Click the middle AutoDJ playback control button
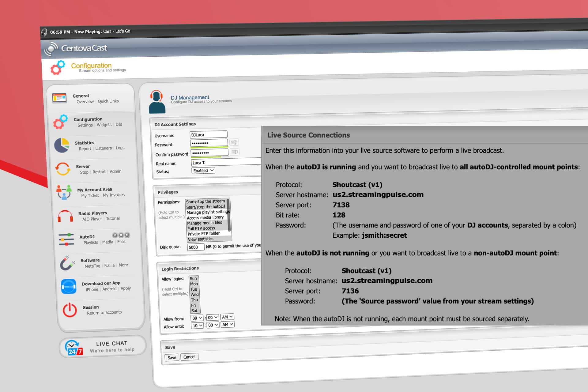The width and height of the screenshot is (588, 392). pos(121,235)
